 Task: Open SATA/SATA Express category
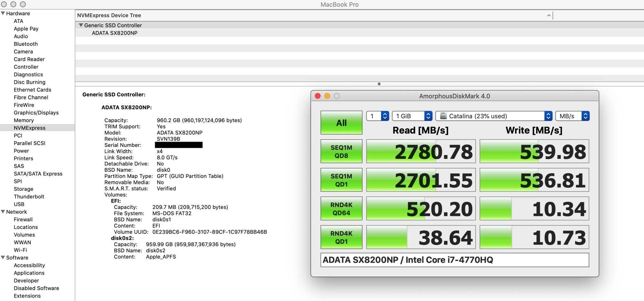38,174
